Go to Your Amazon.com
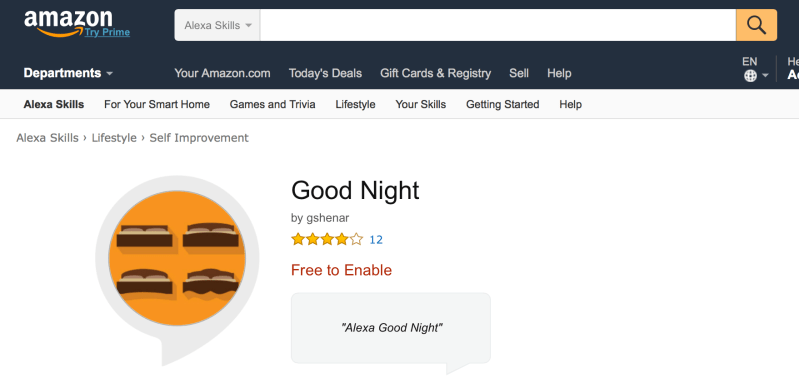Screen dimensions: 799x388 pos(222,73)
